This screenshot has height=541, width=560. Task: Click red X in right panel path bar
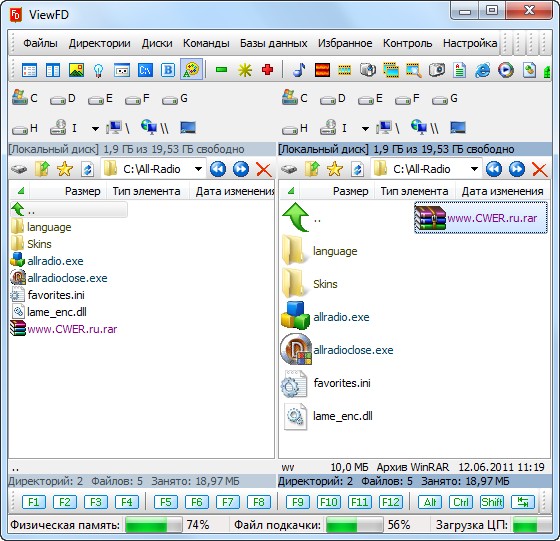[x=539, y=169]
